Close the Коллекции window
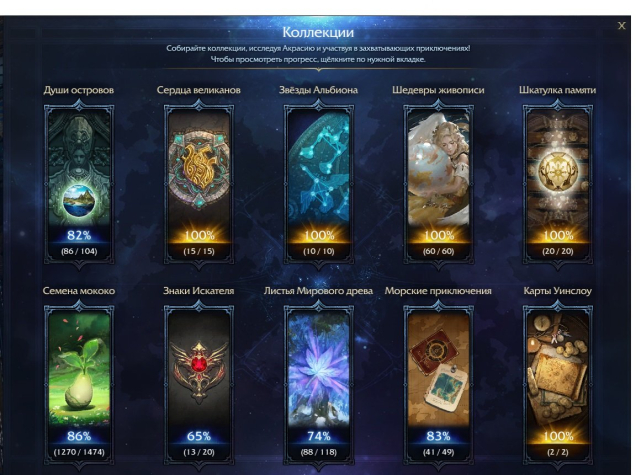 coord(621,26)
